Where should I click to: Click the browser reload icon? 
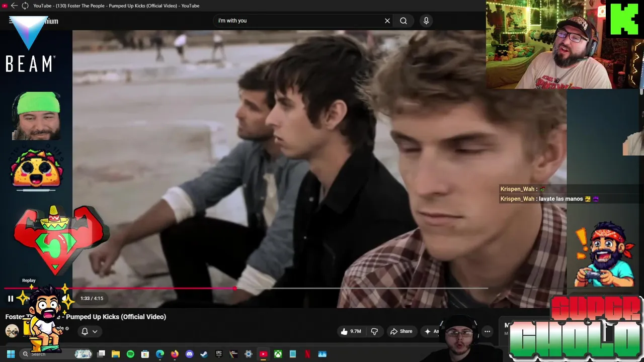[x=25, y=6]
